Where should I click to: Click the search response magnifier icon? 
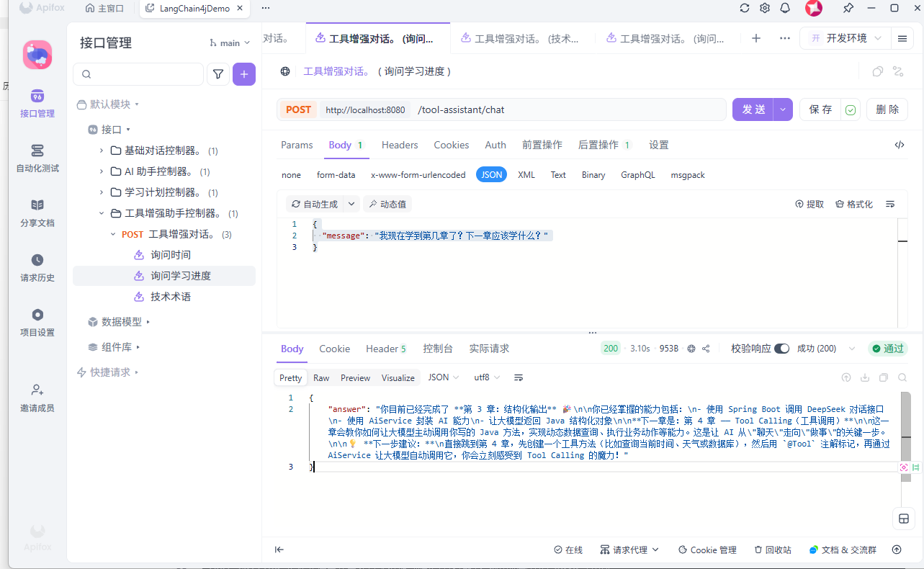point(902,377)
